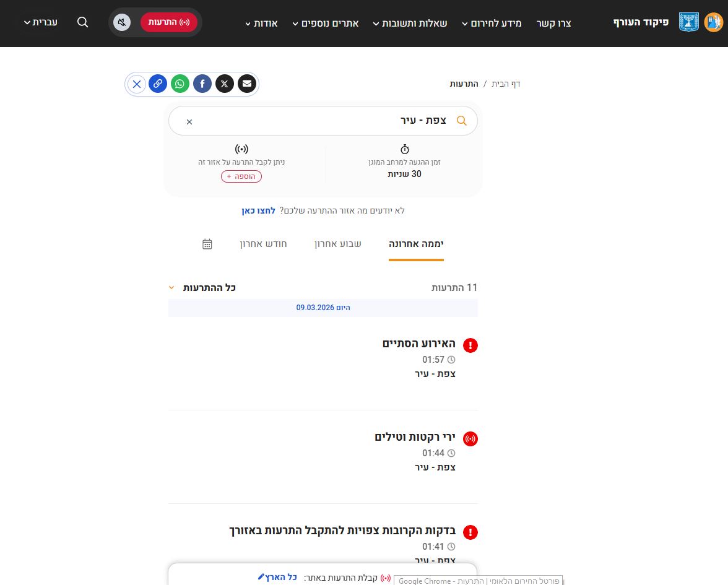The width and height of the screenshot is (728, 585).
Task: Expand the מידע לחירום menu
Action: coord(493,24)
